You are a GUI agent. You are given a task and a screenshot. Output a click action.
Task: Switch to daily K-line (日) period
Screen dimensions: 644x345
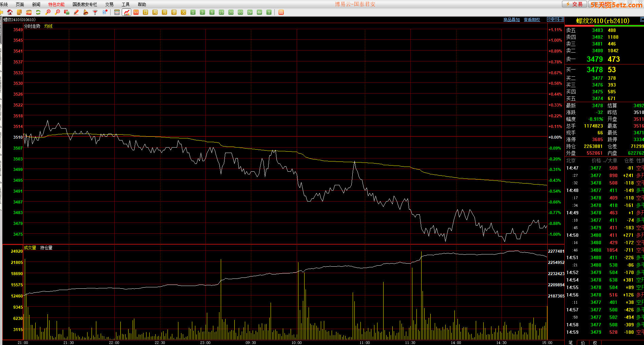(x=145, y=12)
